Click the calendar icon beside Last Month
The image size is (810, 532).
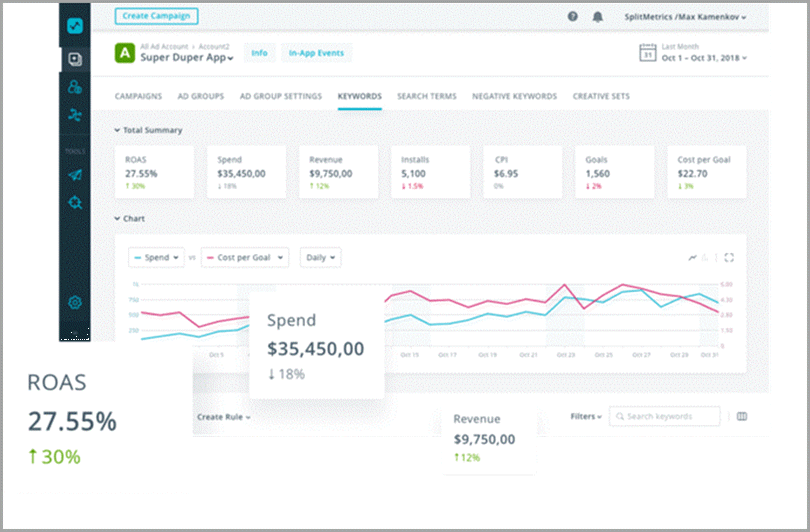pos(646,53)
